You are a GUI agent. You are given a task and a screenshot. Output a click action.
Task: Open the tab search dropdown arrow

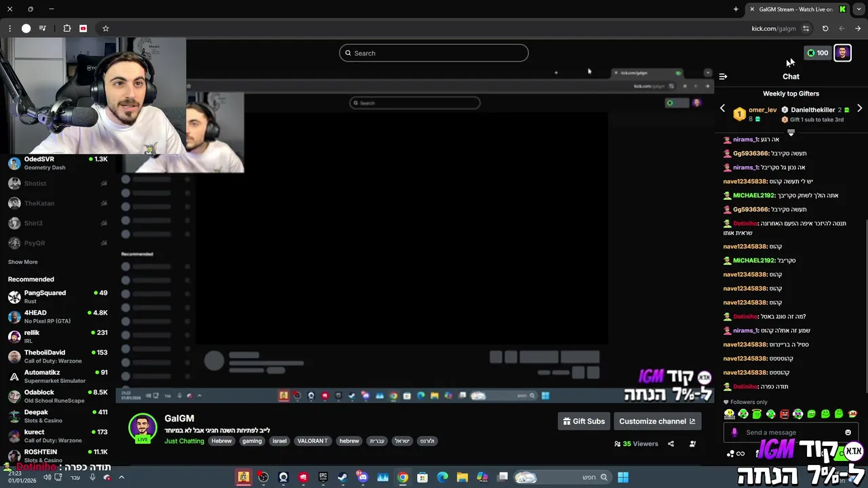859,9
